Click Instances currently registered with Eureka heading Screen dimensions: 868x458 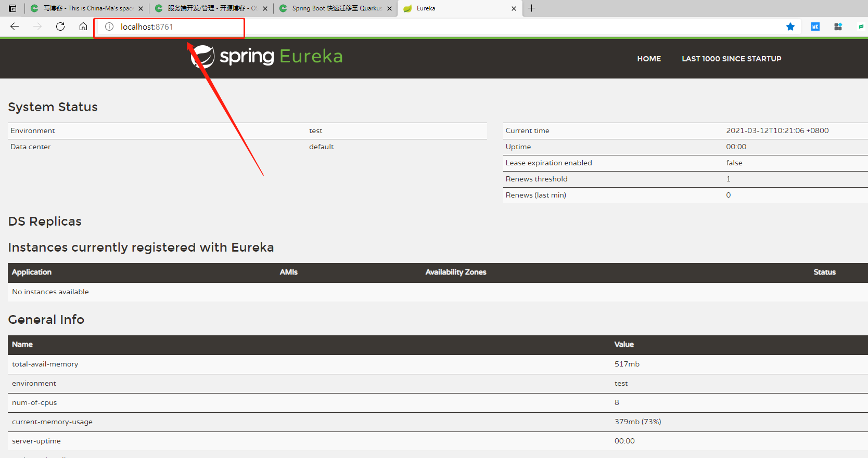[141, 247]
